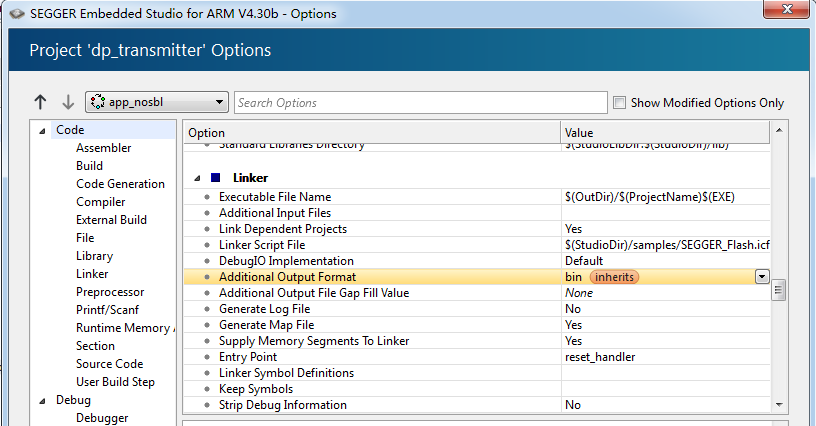The width and height of the screenshot is (816, 426).
Task: Select File category in tree
Action: pyautogui.click(x=85, y=238)
